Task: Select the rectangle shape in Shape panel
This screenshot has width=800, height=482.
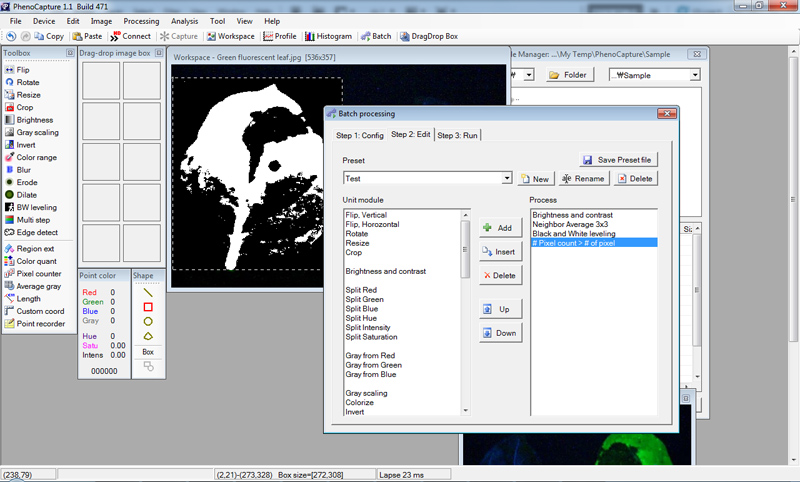Action: click(147, 307)
